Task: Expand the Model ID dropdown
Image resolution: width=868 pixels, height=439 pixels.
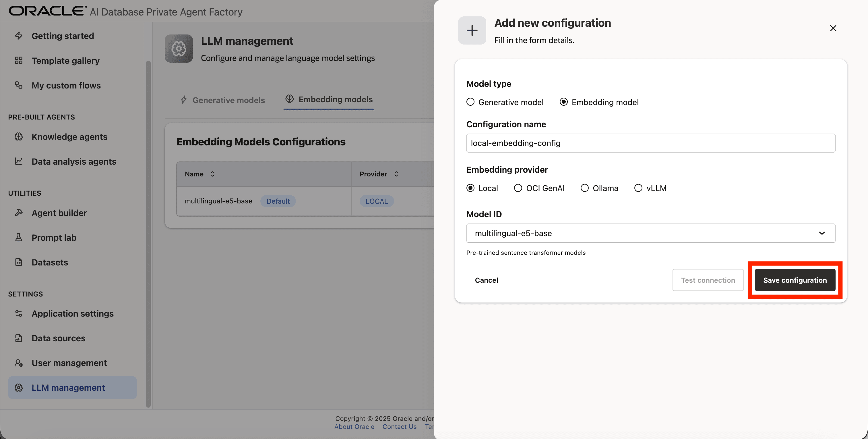Action: (x=650, y=233)
